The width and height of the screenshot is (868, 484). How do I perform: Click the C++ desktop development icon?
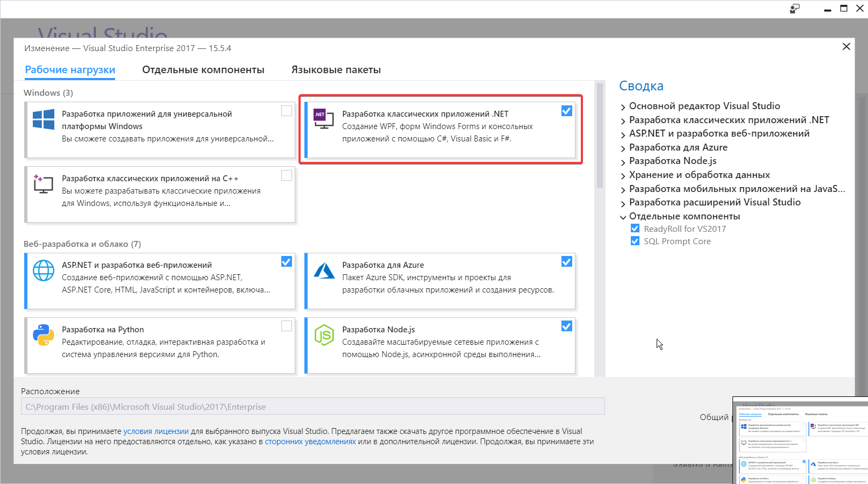coord(44,183)
